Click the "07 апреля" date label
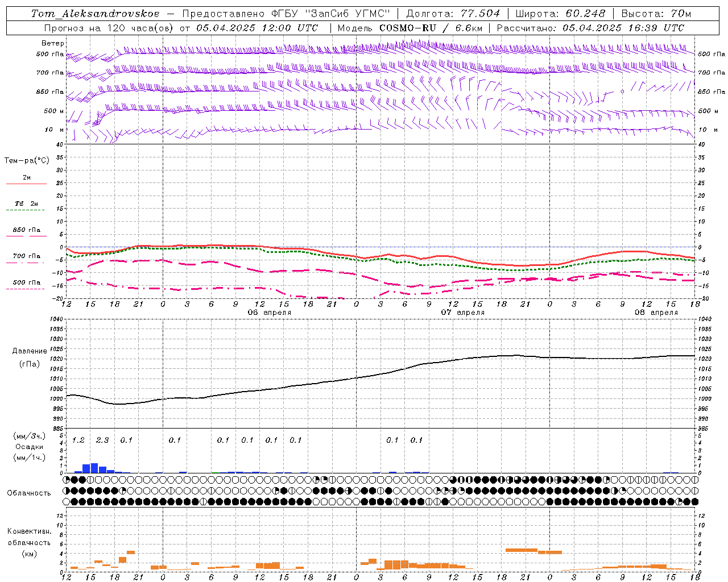The image size is (728, 582). tap(463, 313)
